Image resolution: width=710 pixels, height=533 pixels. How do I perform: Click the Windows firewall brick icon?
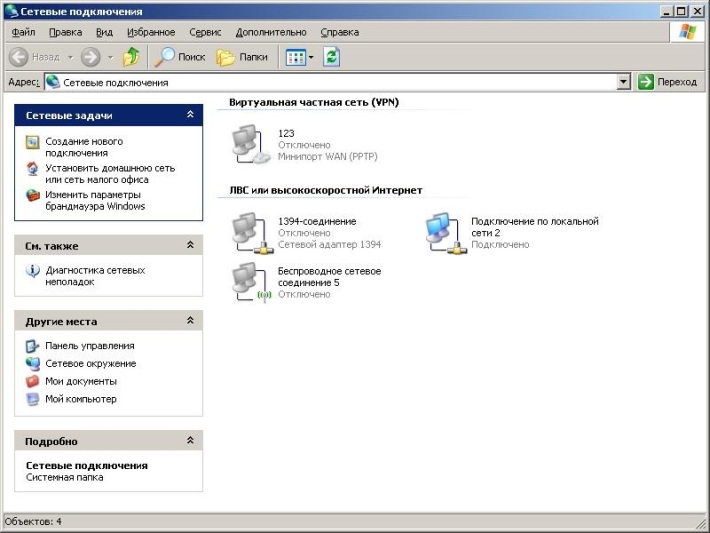32,196
